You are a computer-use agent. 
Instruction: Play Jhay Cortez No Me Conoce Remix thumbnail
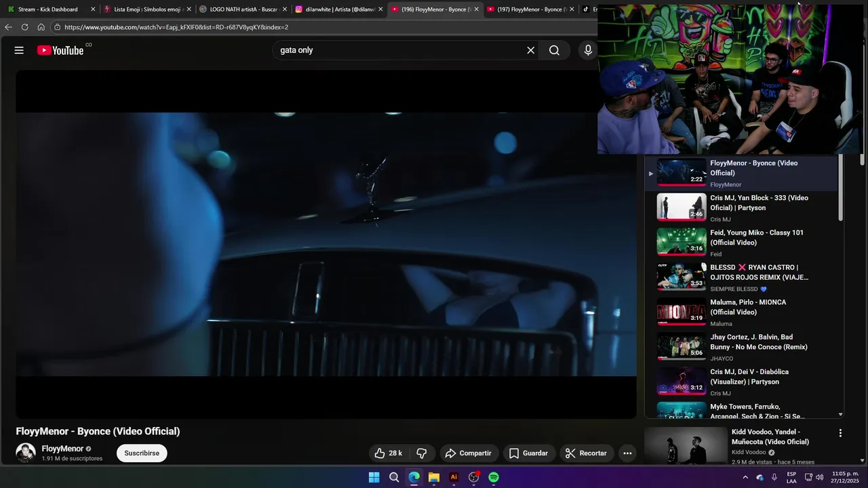[682, 346]
